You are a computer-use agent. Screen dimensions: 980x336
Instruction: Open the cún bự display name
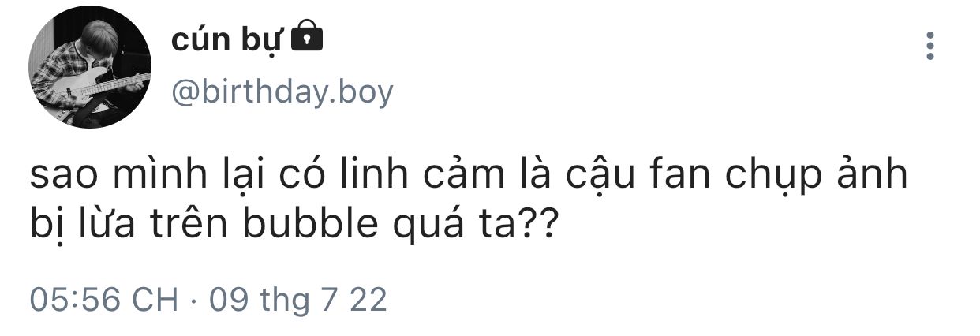coord(226,39)
